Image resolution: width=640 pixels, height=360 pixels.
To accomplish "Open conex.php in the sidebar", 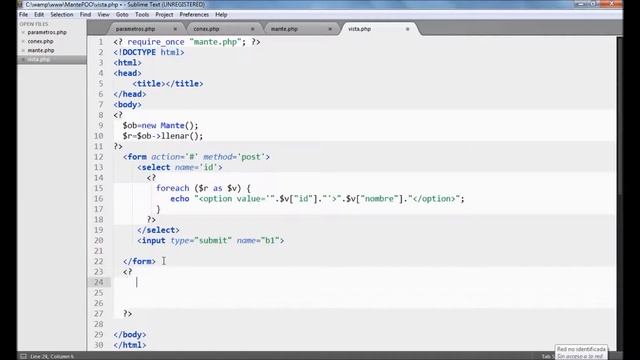I will point(40,41).
